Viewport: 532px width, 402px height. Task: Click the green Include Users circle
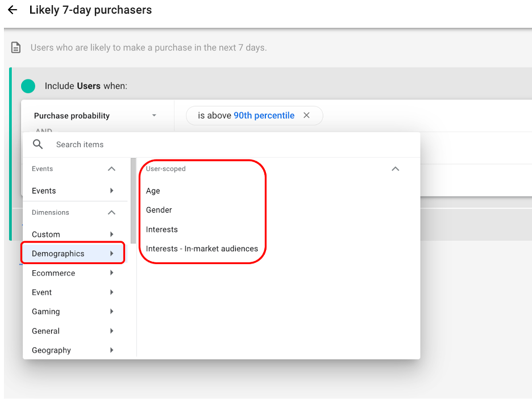(x=28, y=86)
